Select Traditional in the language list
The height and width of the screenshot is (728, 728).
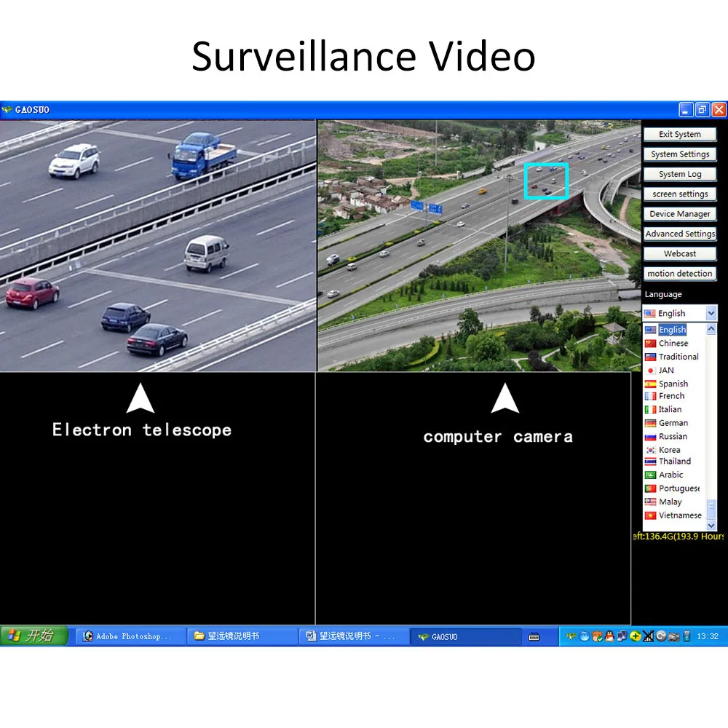coord(673,357)
